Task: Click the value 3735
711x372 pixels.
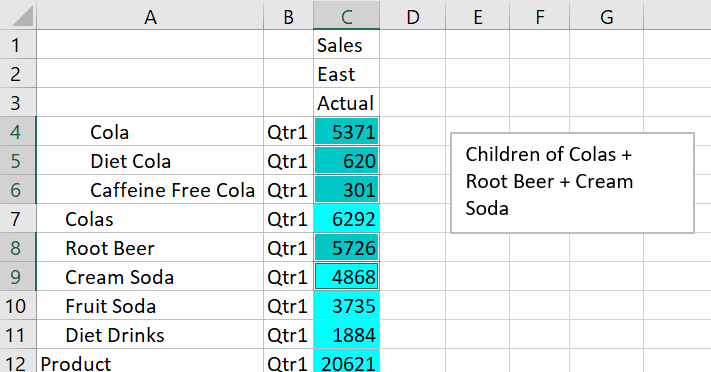Action: point(346,306)
